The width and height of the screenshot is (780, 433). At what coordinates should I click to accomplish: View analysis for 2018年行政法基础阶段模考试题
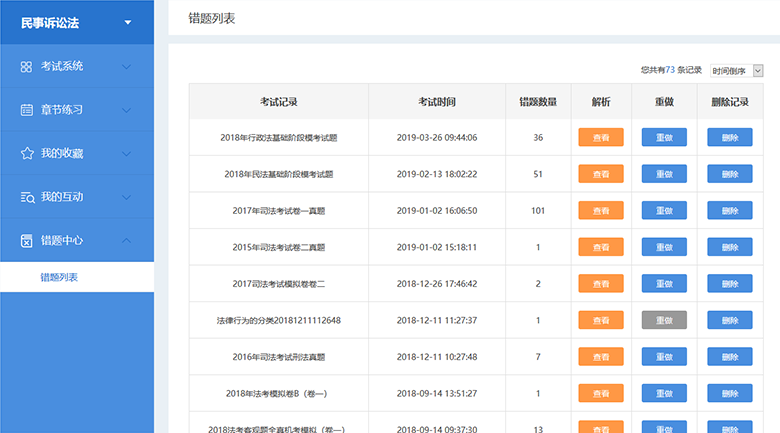click(601, 138)
